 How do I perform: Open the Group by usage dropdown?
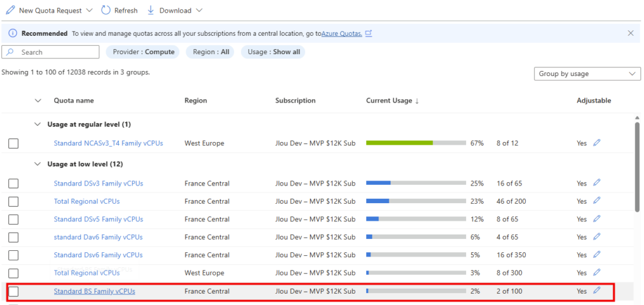(587, 74)
